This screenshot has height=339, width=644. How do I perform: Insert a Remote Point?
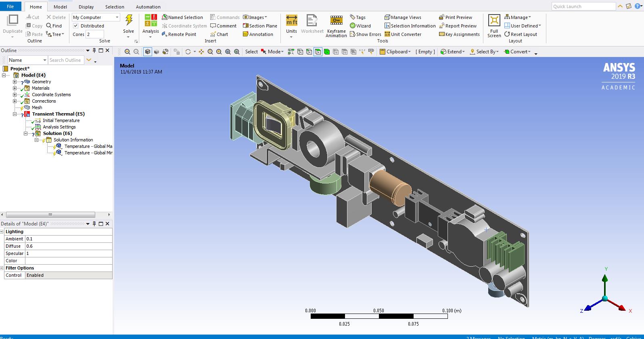click(x=179, y=34)
